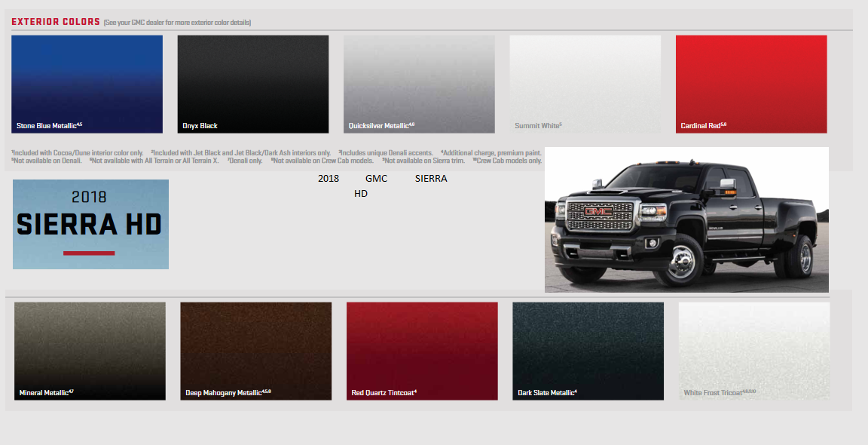868x445 pixels.
Task: Click the black GMC Sierra truck photo
Action: tap(686, 219)
